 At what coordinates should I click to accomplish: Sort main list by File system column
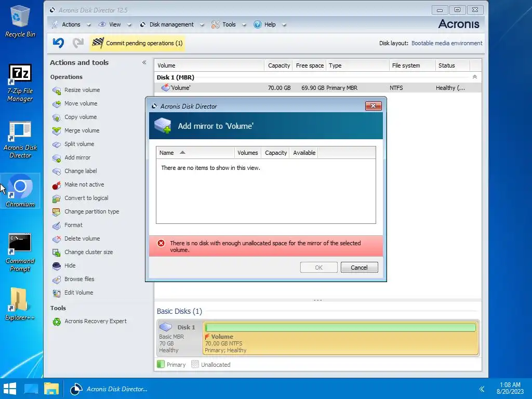click(412, 65)
